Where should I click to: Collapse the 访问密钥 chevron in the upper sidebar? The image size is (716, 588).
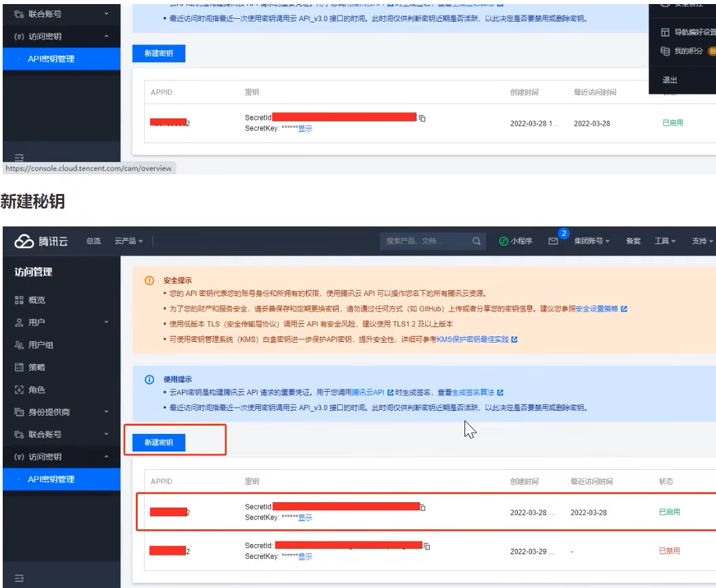click(106, 36)
